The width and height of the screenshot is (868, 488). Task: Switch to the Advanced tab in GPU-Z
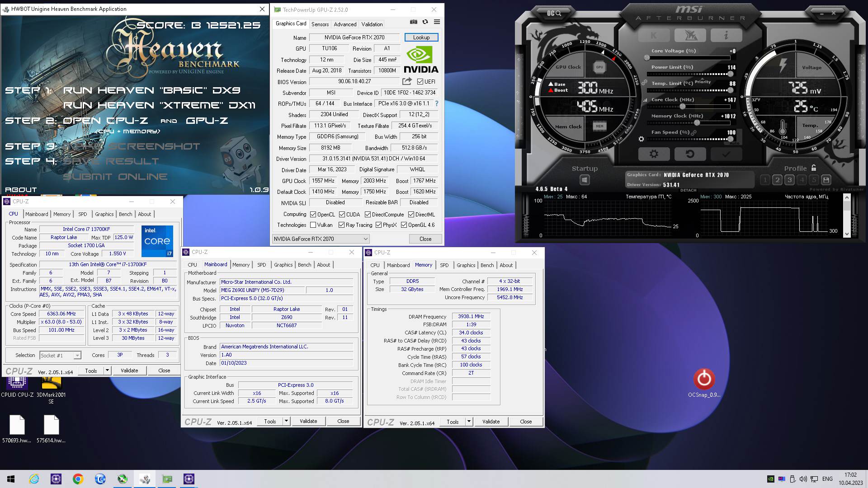click(345, 24)
